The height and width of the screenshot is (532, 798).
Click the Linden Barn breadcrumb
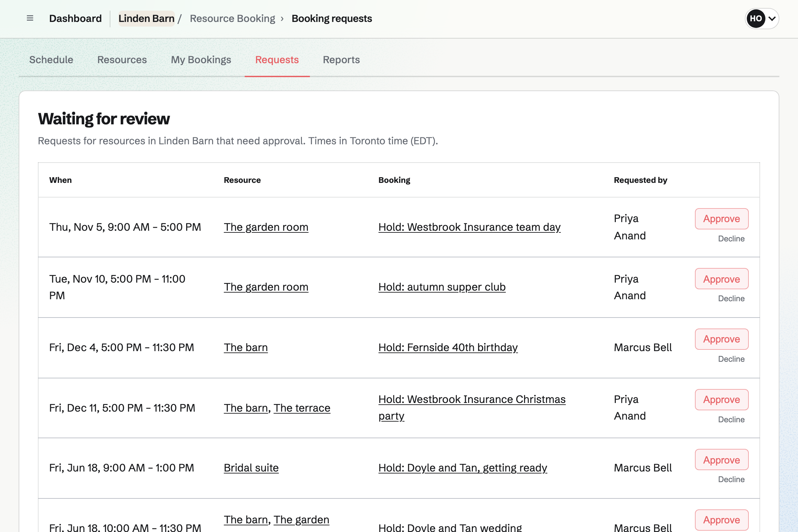click(146, 18)
